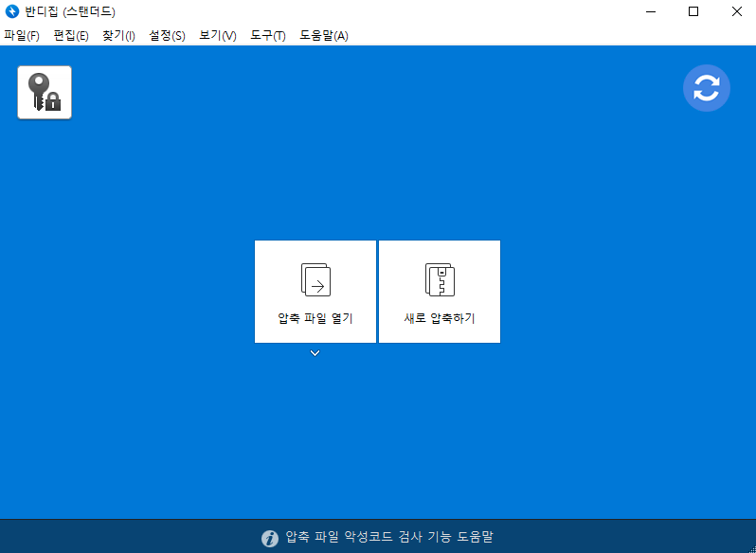The image size is (756, 553).
Task: Open the 파일(F) menu
Action: click(22, 36)
